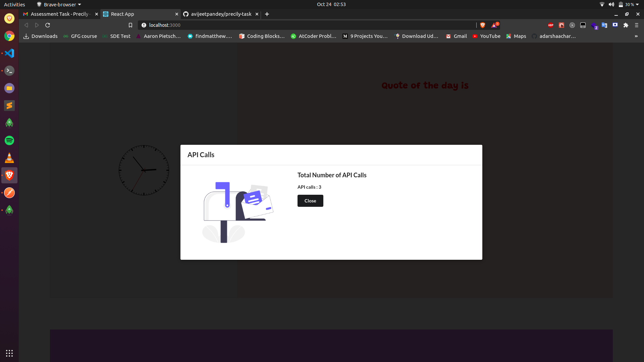644x362 pixels.
Task: Bookmark this page with the bookmark icon
Action: pos(130,25)
